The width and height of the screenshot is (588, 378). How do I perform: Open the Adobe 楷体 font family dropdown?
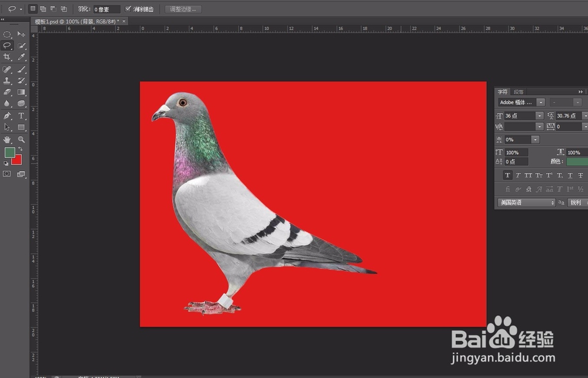pos(540,102)
